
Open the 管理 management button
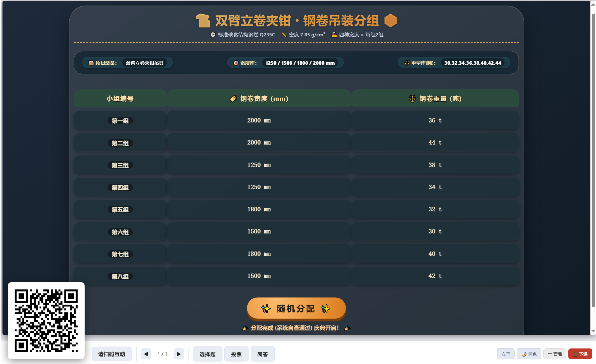(x=555, y=354)
